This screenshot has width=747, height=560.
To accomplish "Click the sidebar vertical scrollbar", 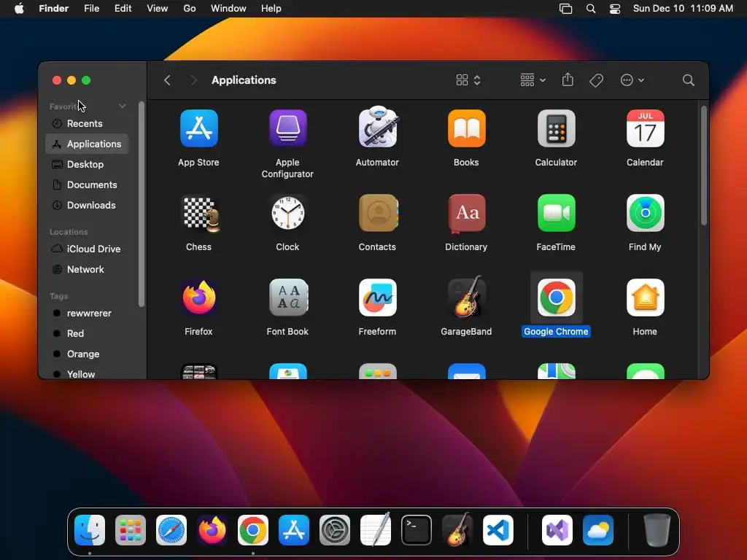I will click(141, 204).
